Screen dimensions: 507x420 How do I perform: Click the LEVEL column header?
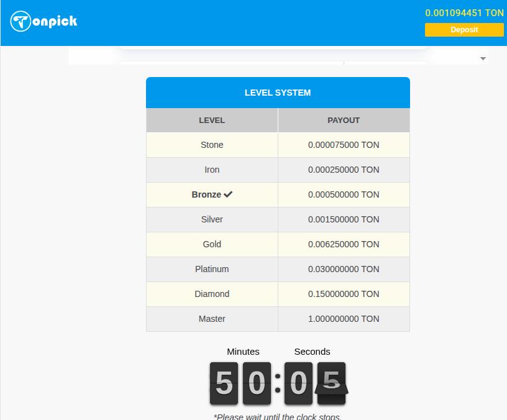click(x=212, y=121)
